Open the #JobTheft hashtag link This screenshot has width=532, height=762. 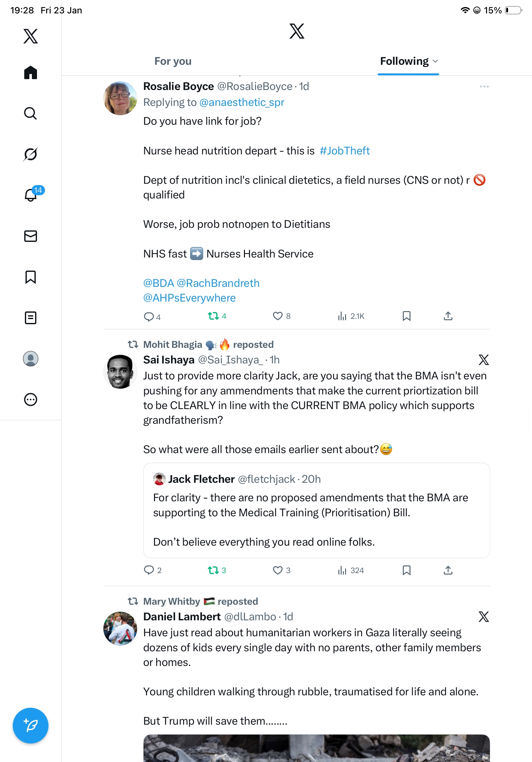[344, 151]
